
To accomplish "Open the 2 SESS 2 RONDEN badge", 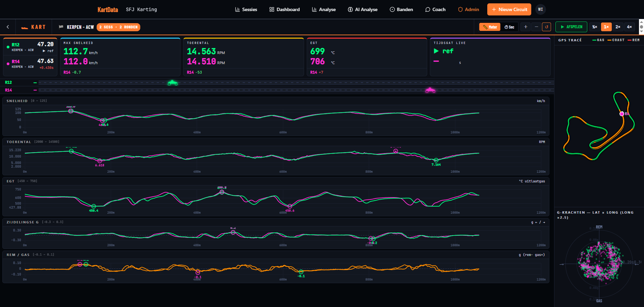I will (x=118, y=27).
